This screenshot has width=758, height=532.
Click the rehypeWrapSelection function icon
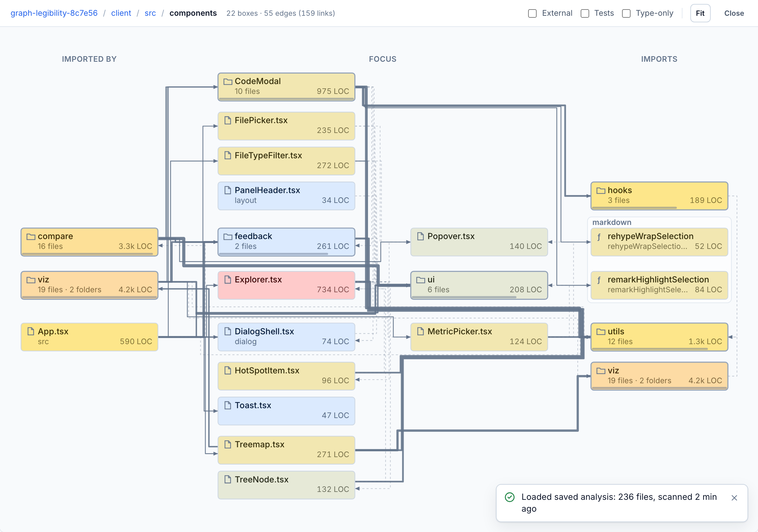coord(599,237)
